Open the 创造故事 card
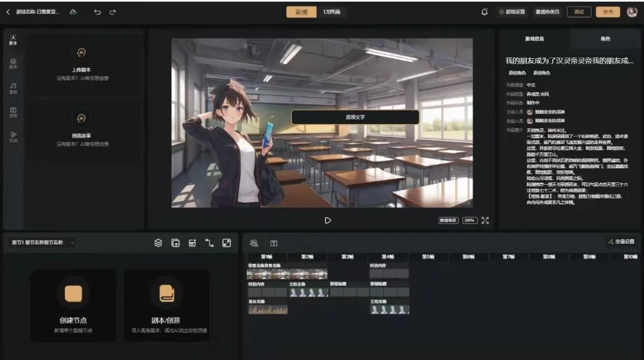The image size is (644, 360). coord(82,130)
